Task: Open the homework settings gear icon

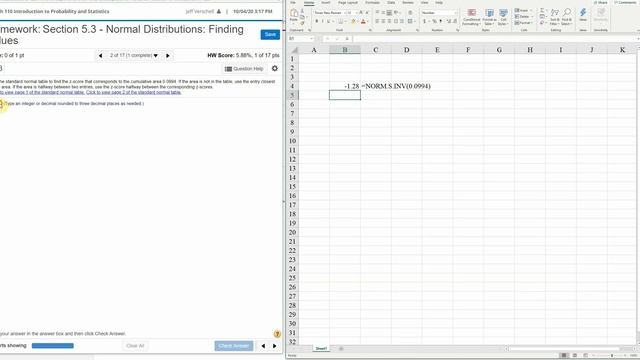Action: tap(275, 69)
